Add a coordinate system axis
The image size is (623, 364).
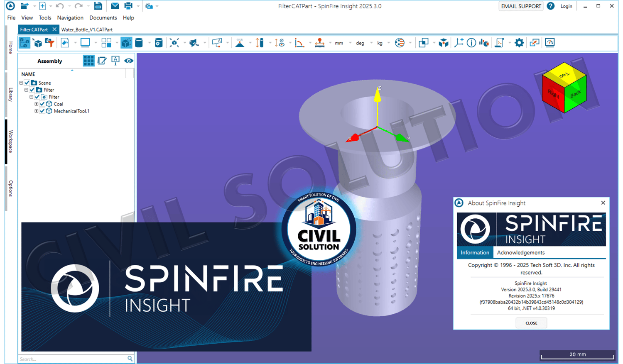[459, 43]
